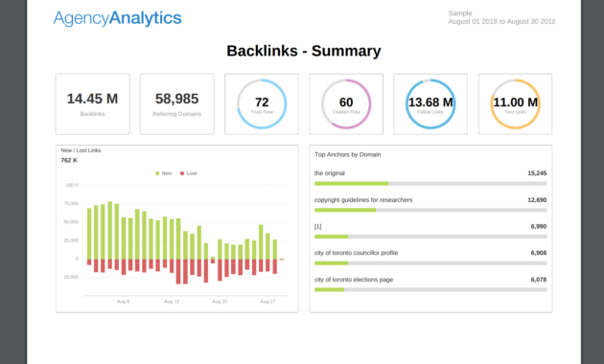
Task: Click the AgencyAnalytics logo
Action: coord(117,18)
